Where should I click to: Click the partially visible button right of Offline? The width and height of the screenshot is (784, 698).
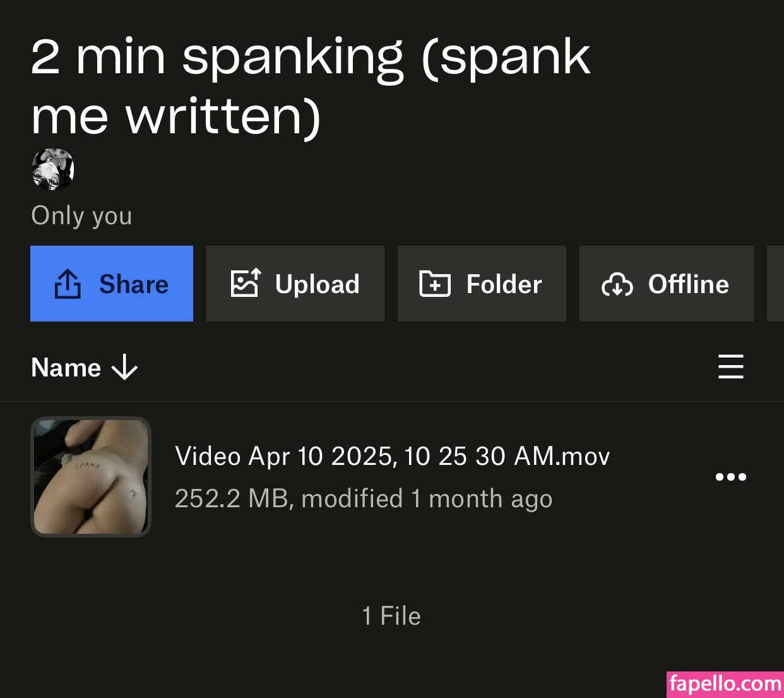click(x=775, y=284)
